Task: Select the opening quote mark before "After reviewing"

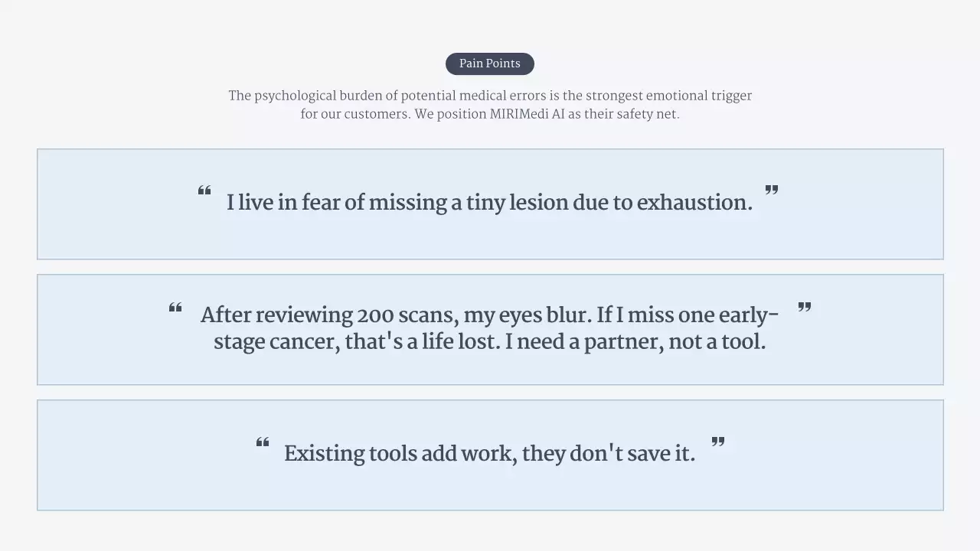Action: 175,308
